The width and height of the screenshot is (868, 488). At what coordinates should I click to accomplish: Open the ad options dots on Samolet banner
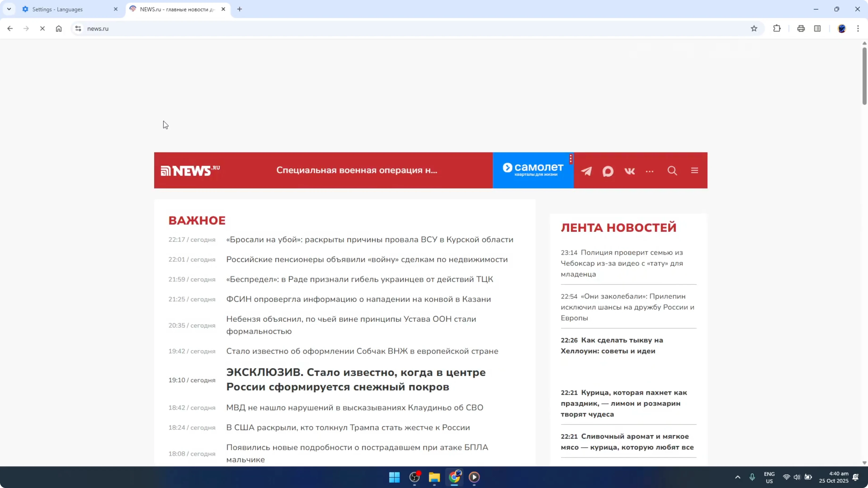[571, 159]
